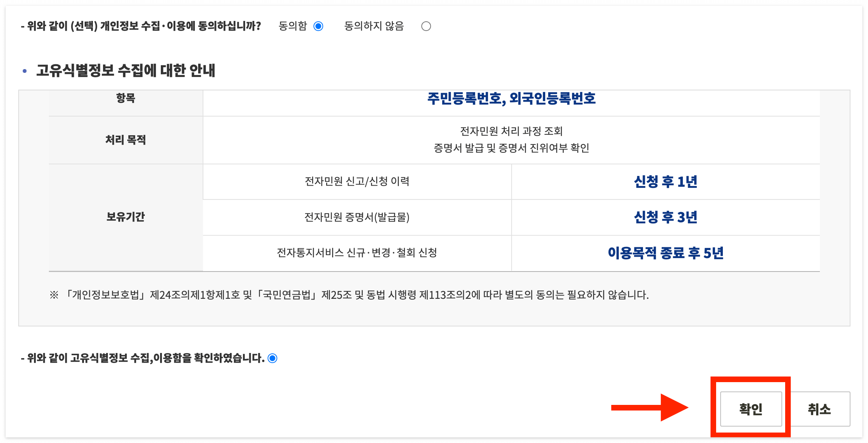
Task: Toggle the 고유식별정보 수집 확인 radio button
Action: [x=273, y=358]
